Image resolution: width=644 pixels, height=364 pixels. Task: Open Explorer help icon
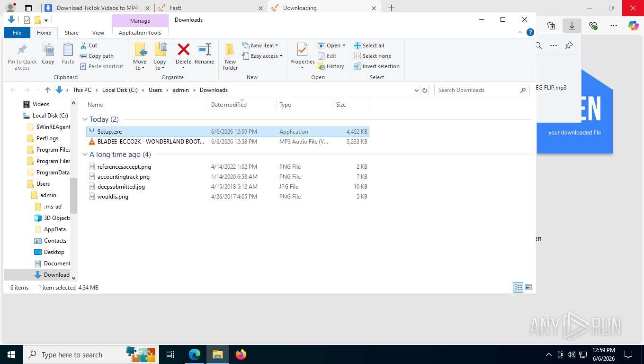(530, 33)
